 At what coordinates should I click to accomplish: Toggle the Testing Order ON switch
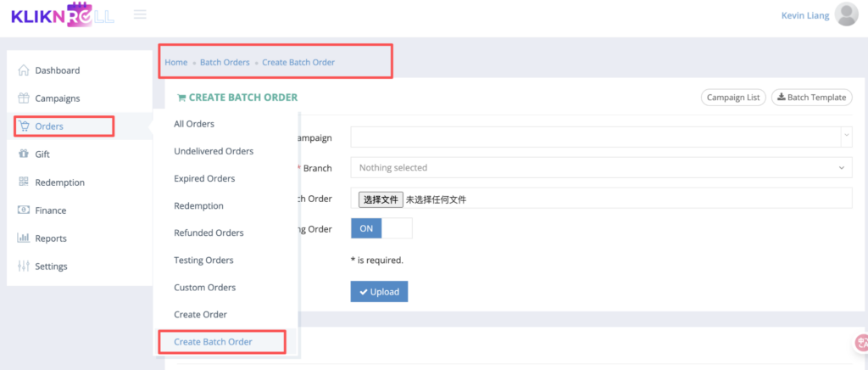click(x=381, y=228)
